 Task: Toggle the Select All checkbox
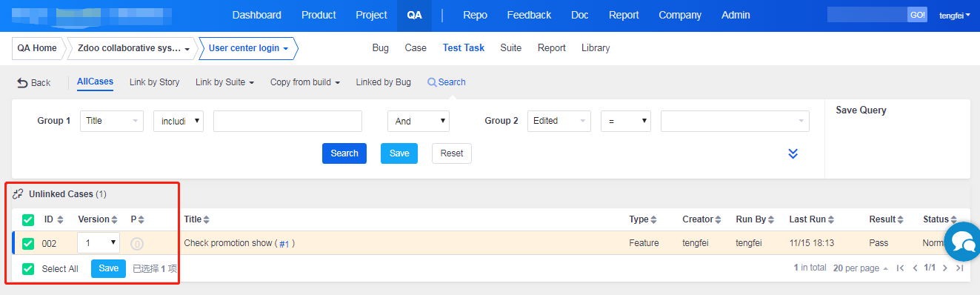(28, 268)
